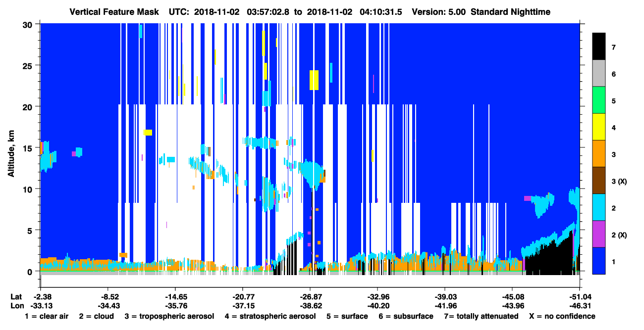Click the brown legend swatch labeled 3 (X)
Screen dimensions: 644x330
click(x=599, y=181)
